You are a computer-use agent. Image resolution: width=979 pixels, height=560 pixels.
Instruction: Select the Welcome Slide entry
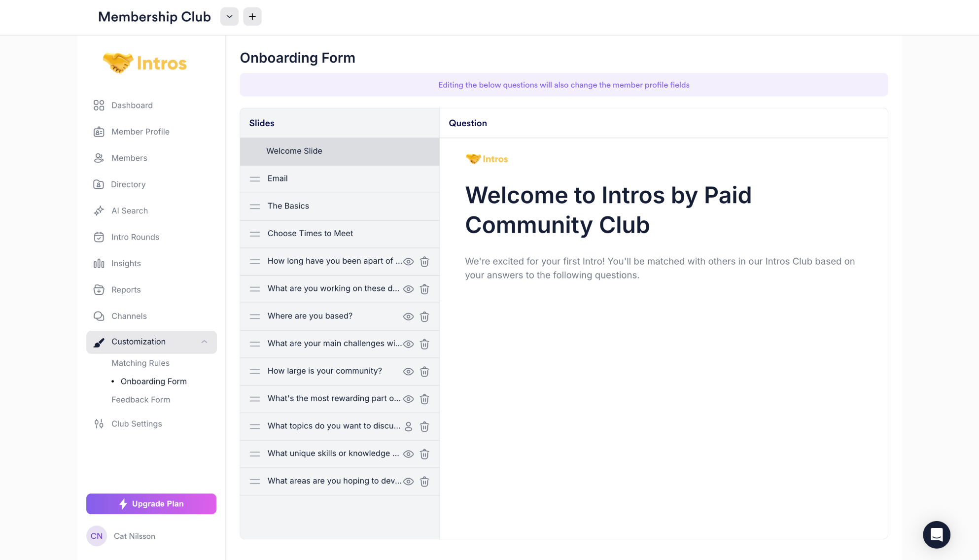tap(294, 151)
